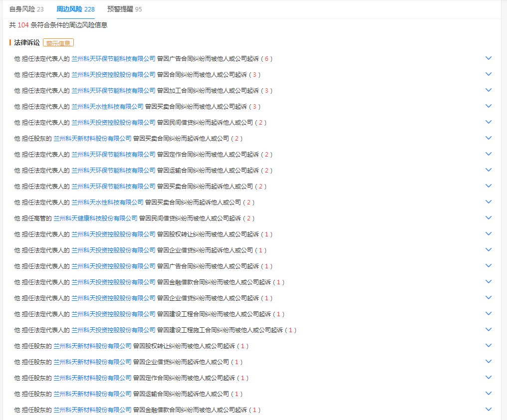Screen dimensions: 507x420
Task: Expand 兰州科天新材料 买卖合同纠纷 row chevron
Action: (x=489, y=138)
